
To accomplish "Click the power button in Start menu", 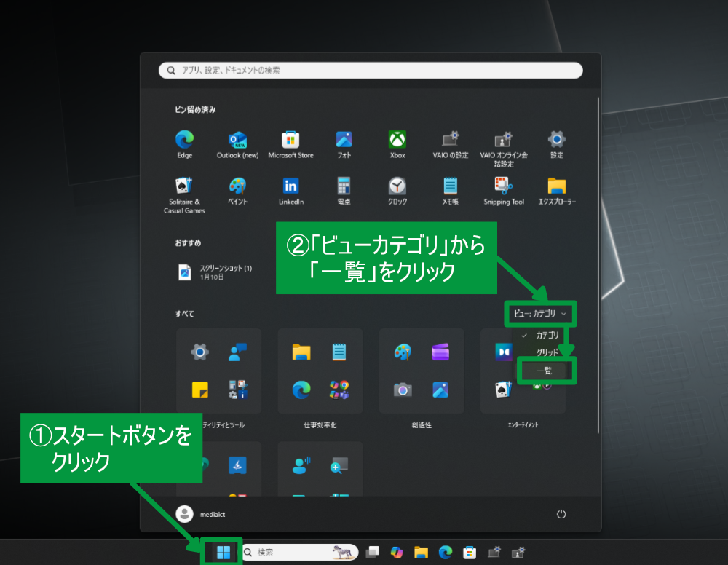I will (561, 514).
